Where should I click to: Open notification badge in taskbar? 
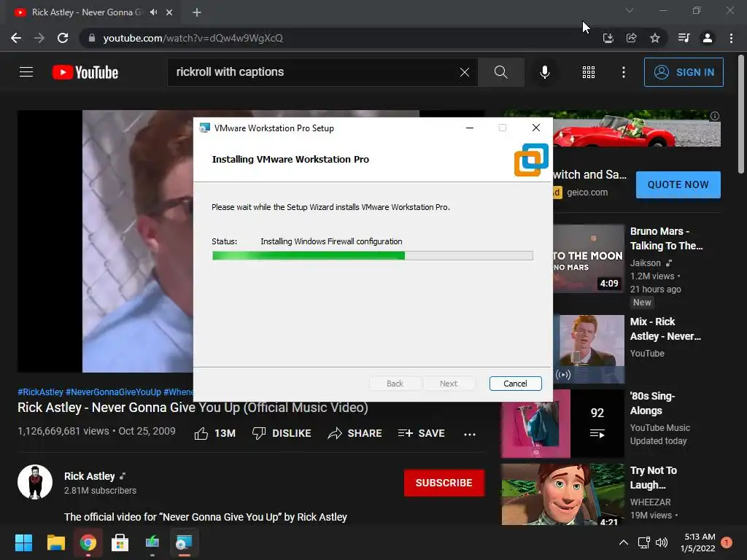pos(727,542)
